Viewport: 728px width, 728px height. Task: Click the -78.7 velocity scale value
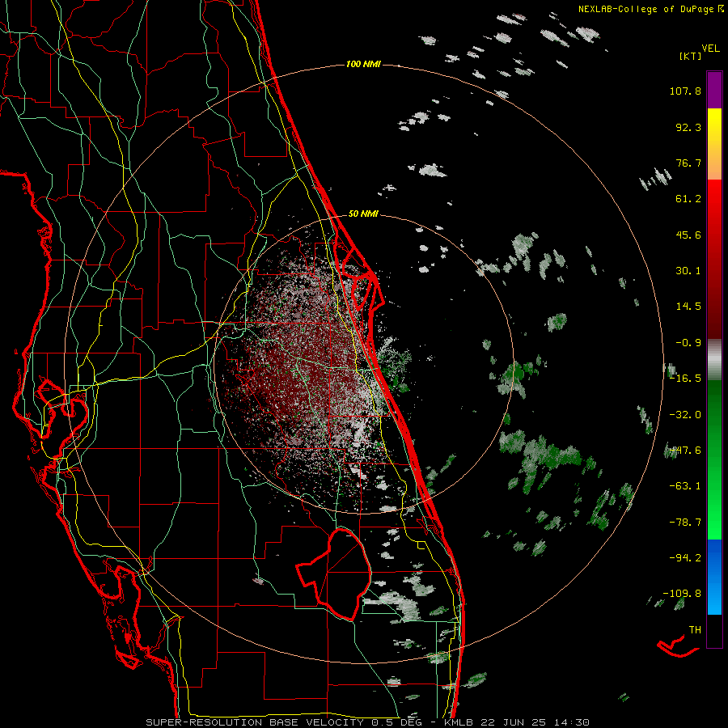685,523
